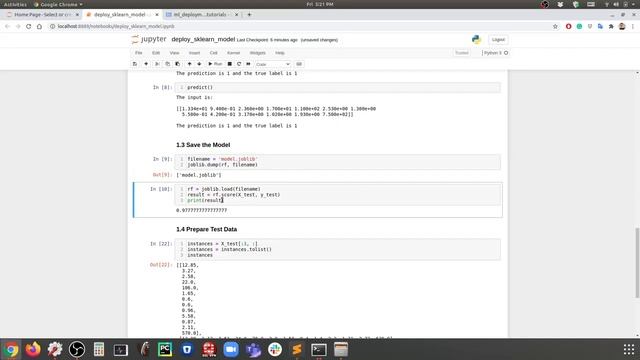This screenshot has width=640, height=360.
Task: Paste cells below in the toolbar
Action: (178, 64)
